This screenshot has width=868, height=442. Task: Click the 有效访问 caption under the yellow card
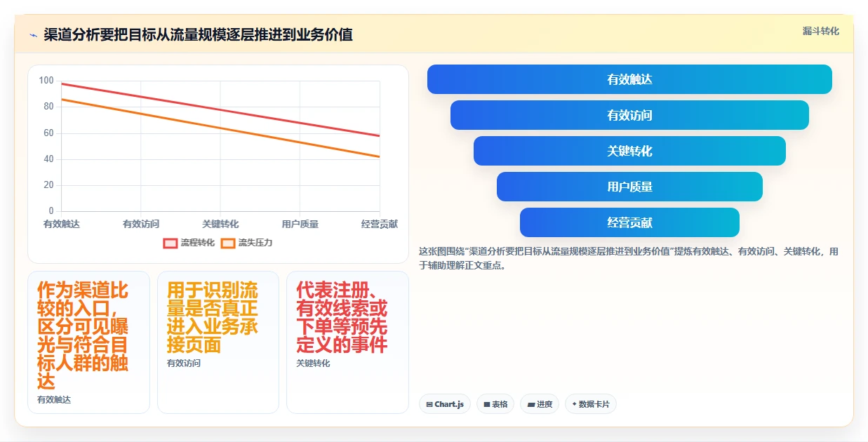184,363
